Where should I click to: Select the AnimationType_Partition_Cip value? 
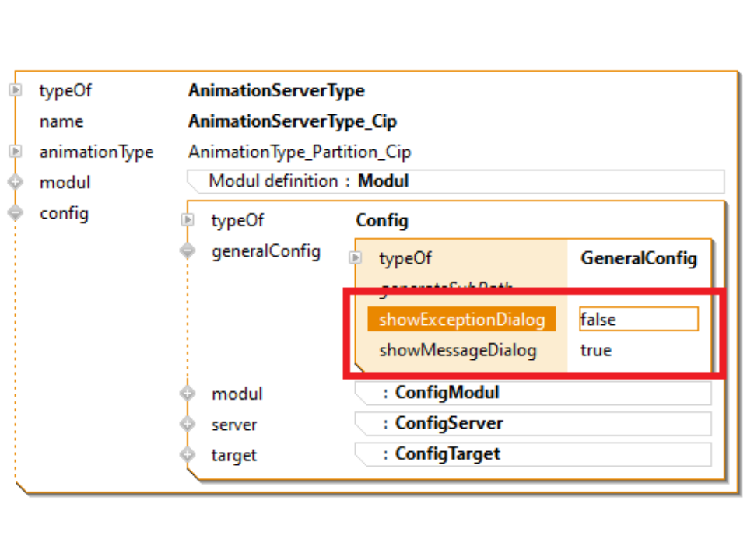point(300,152)
